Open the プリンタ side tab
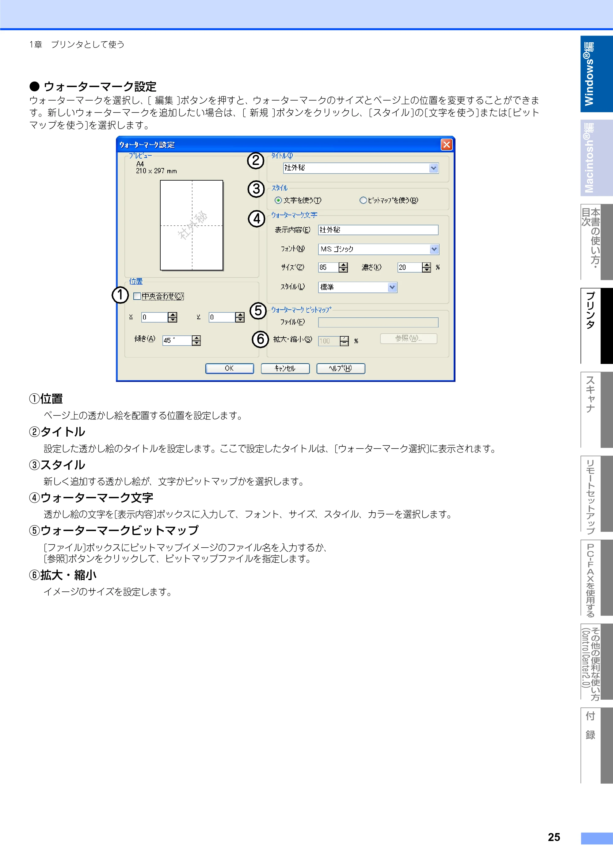613x868 pixels. click(x=596, y=326)
